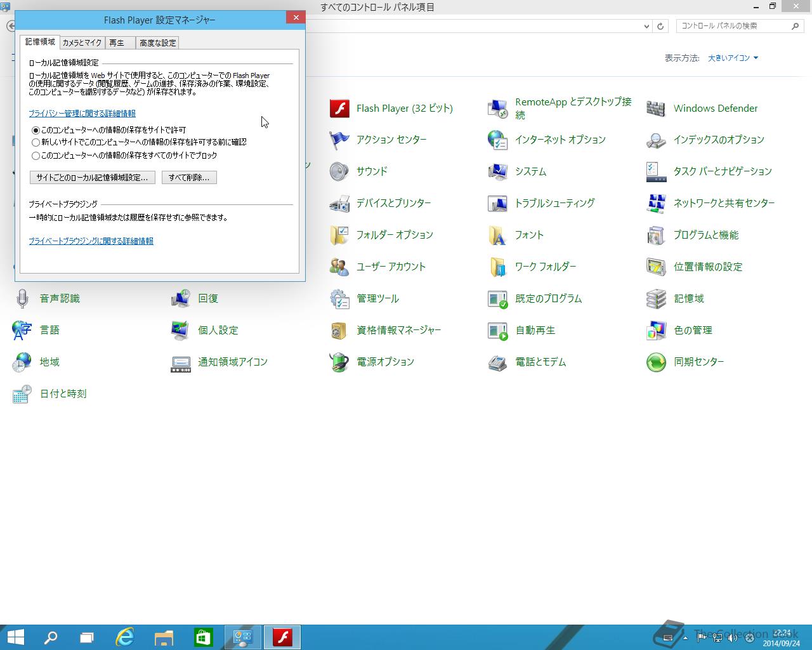
Task: Select サイトで許可 storage radio button
Action: 36,130
